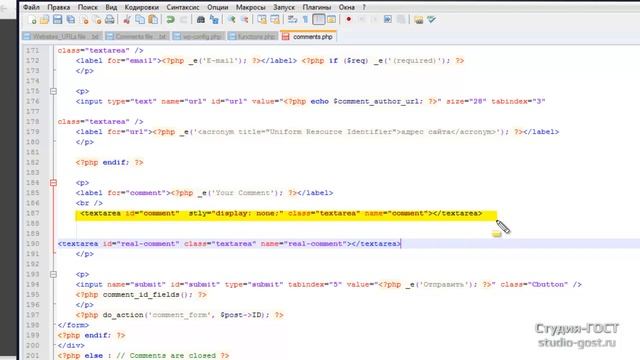Image resolution: width=640 pixels, height=360 pixels.
Task: Click the </form> closing tag line
Action: click(x=73, y=325)
